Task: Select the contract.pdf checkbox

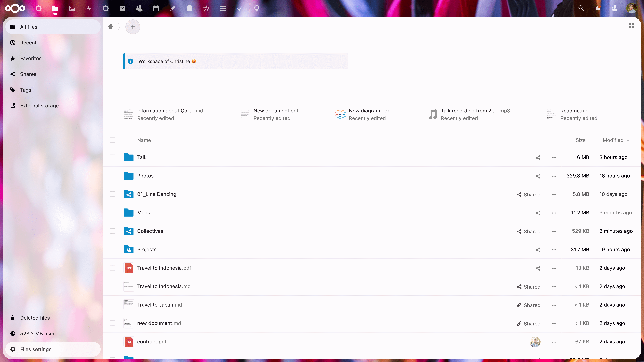Action: (112, 342)
